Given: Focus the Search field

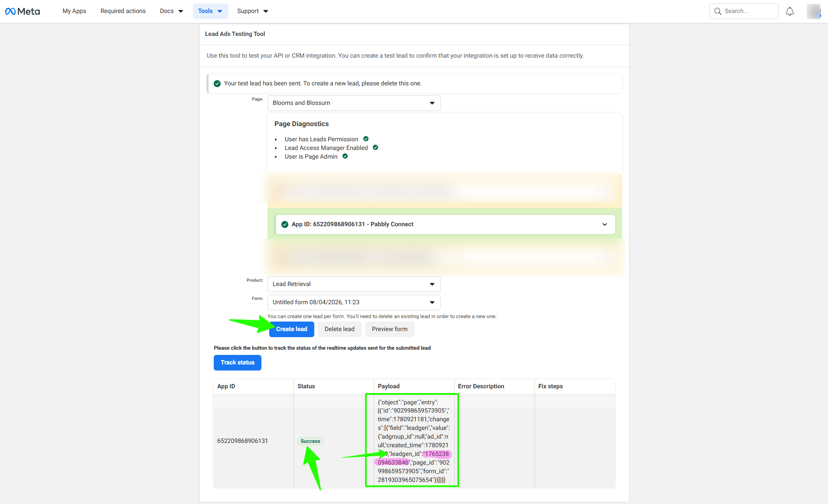Looking at the screenshot, I should (x=744, y=11).
